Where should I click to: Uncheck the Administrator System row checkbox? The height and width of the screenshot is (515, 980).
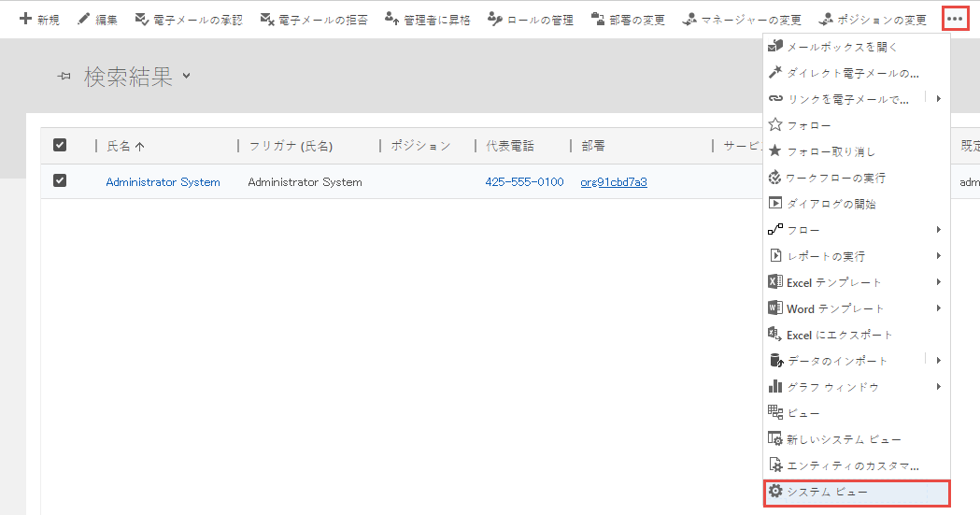tap(60, 180)
